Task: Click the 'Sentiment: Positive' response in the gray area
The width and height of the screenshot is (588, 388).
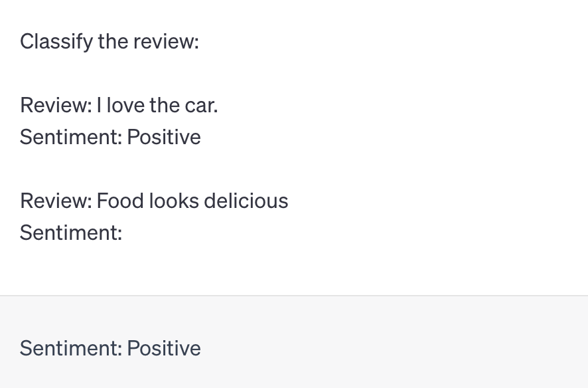Action: (110, 348)
